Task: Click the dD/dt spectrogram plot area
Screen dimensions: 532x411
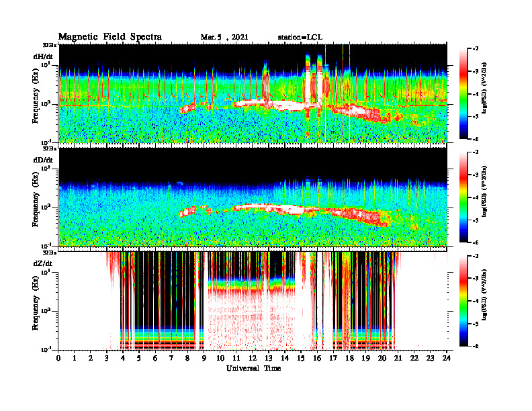Action: click(253, 197)
